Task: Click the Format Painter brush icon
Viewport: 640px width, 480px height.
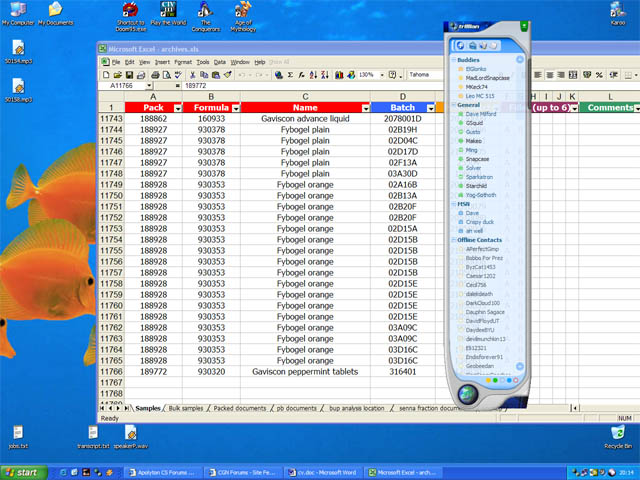Action: point(228,74)
